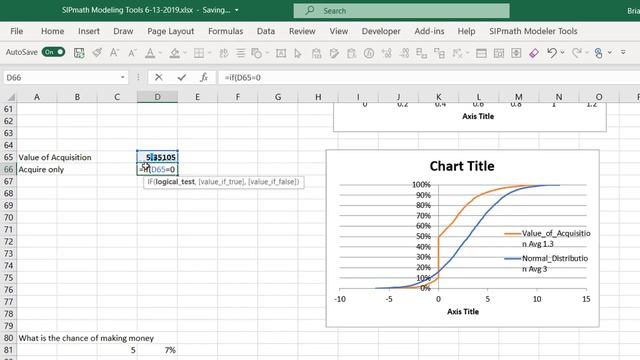
Task: Click the Select All corner triangle
Action: 11,97
